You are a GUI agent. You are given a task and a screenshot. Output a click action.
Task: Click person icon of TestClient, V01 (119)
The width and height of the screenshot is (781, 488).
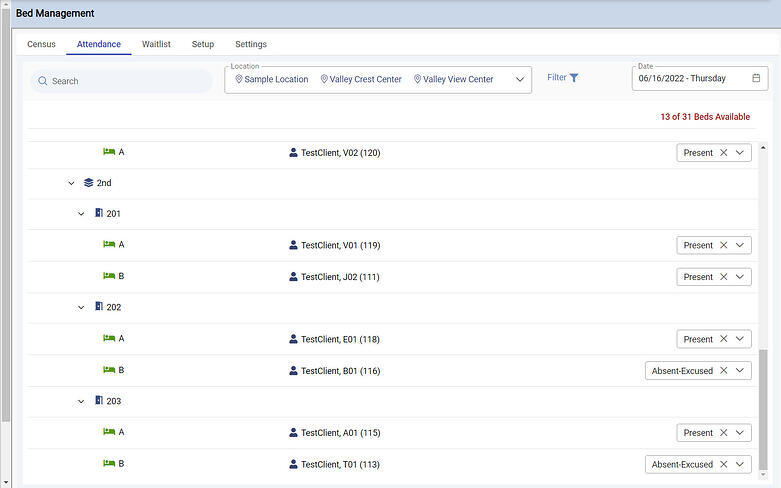tap(293, 245)
